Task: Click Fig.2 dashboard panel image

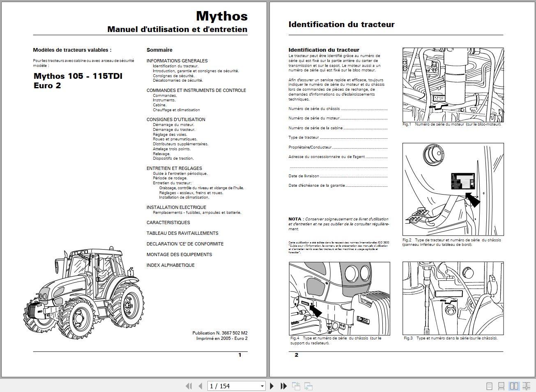Action: click(453, 189)
